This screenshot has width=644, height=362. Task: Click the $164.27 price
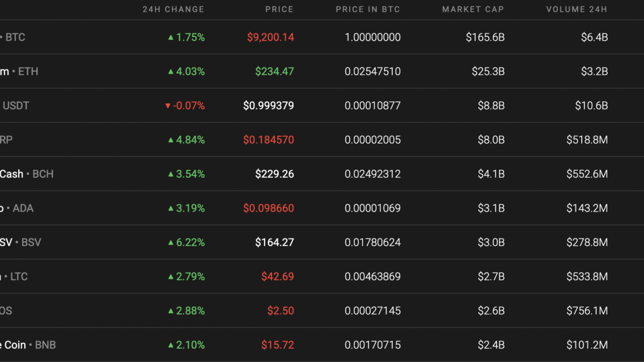275,242
